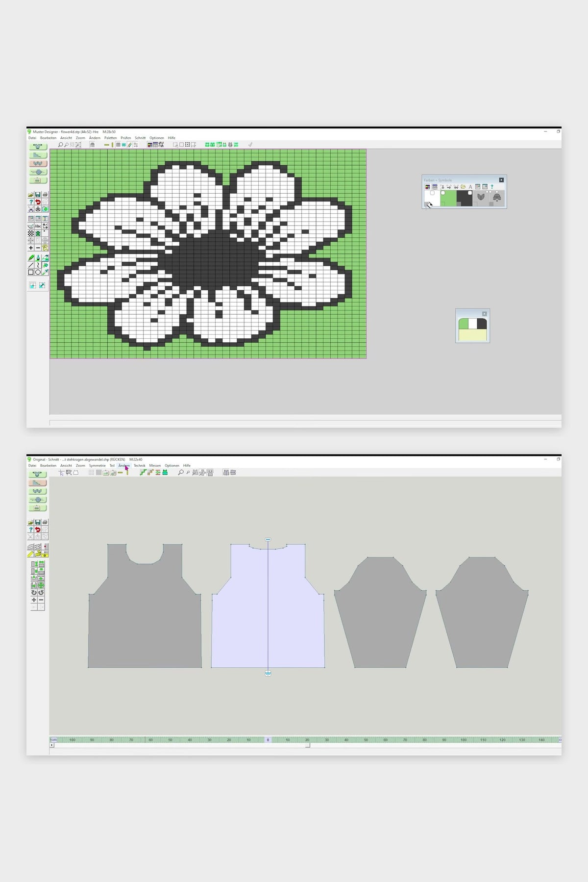Green stair-step icon in Schnitt top toolbar
Screen dimensions: 588x882
pos(143,472)
